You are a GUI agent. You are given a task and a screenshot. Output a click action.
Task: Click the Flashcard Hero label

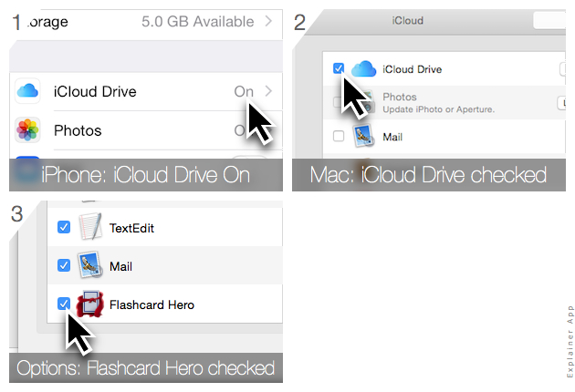click(152, 304)
